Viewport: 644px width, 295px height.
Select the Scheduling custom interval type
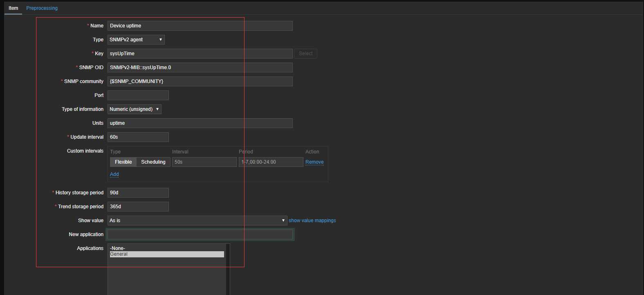point(153,162)
